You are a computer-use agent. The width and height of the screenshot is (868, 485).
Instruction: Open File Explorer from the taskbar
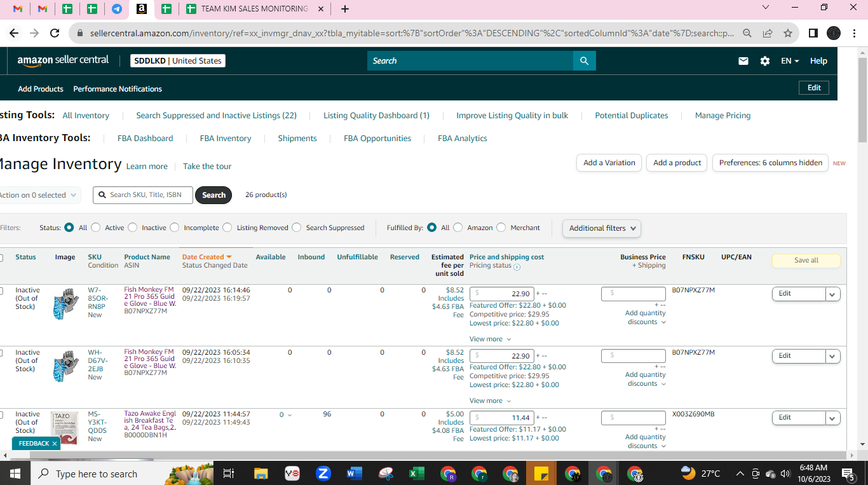pos(261,474)
